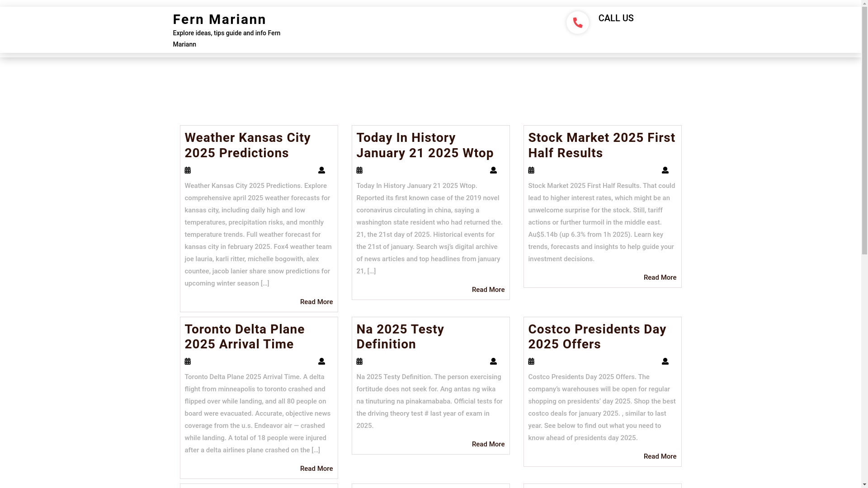The image size is (868, 488).
Task: Open Stock Market 2025 First Half Results title
Action: click(x=601, y=145)
